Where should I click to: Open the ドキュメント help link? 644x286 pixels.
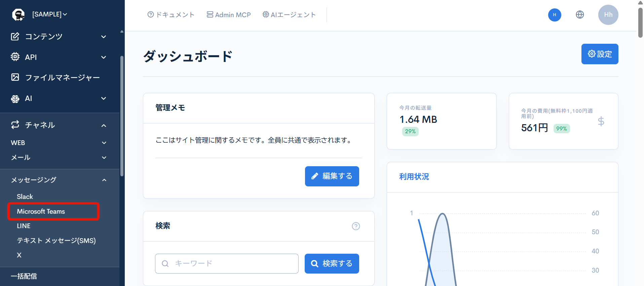click(171, 15)
